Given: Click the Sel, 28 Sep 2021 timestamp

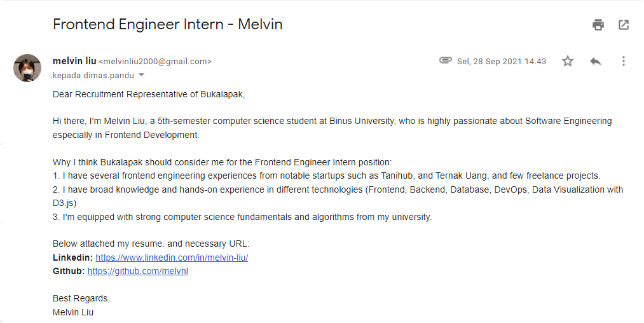Looking at the screenshot, I should [x=502, y=62].
